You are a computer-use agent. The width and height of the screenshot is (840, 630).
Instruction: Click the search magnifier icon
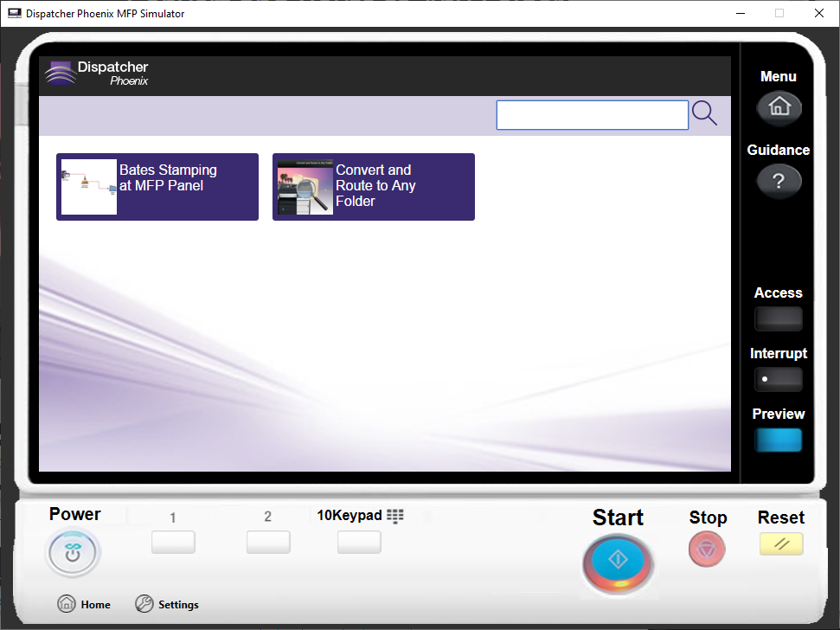tap(704, 113)
